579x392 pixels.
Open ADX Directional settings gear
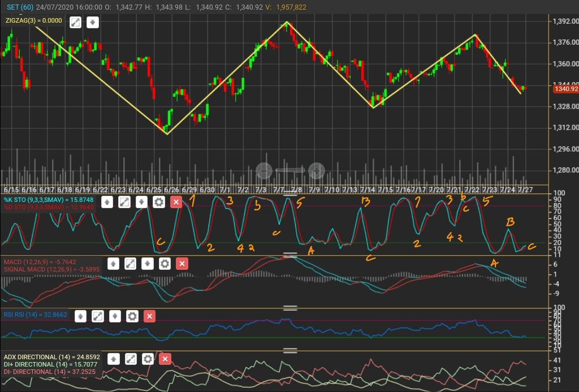[x=148, y=359]
